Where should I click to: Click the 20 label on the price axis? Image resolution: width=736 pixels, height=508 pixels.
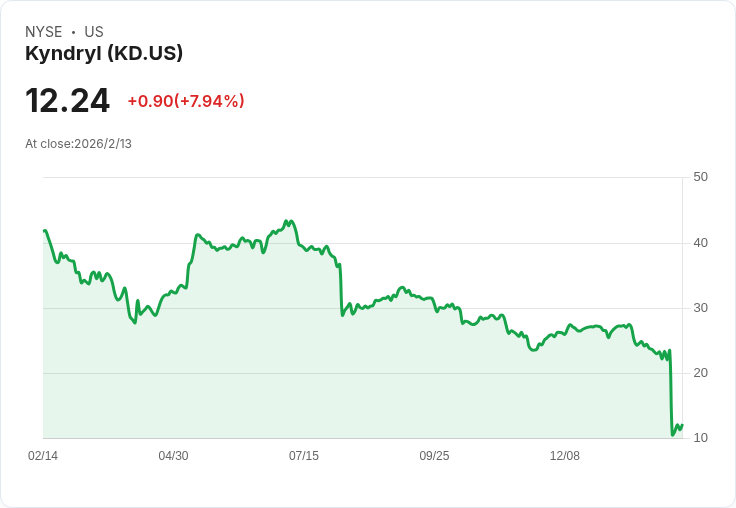[700, 373]
